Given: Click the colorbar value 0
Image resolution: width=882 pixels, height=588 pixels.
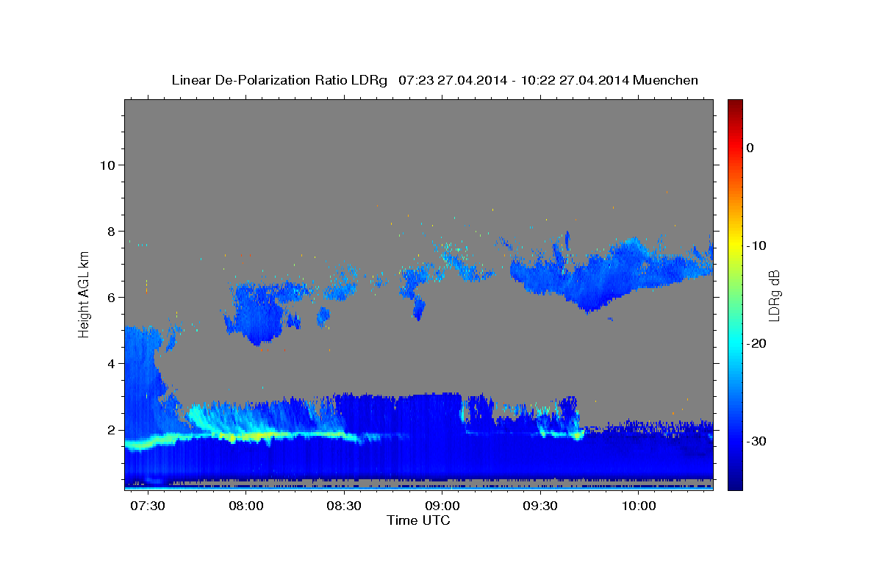Looking at the screenshot, I should click(x=750, y=148).
